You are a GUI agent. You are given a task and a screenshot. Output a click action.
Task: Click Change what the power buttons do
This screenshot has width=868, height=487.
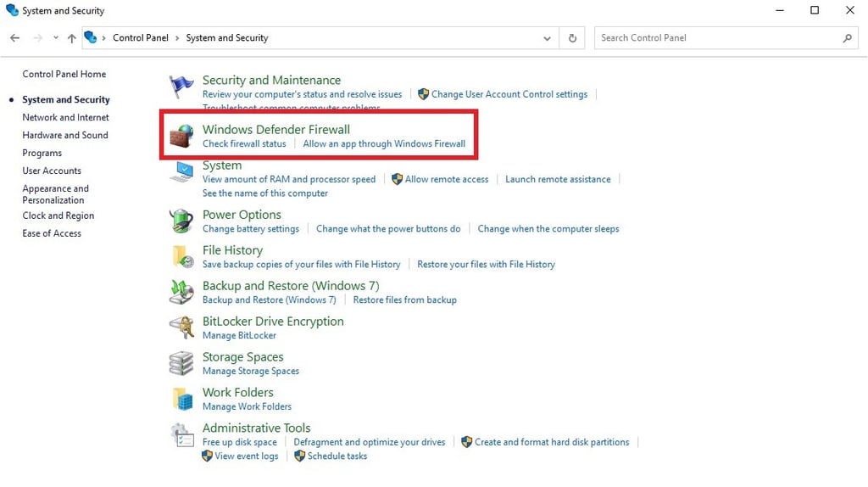click(x=388, y=229)
